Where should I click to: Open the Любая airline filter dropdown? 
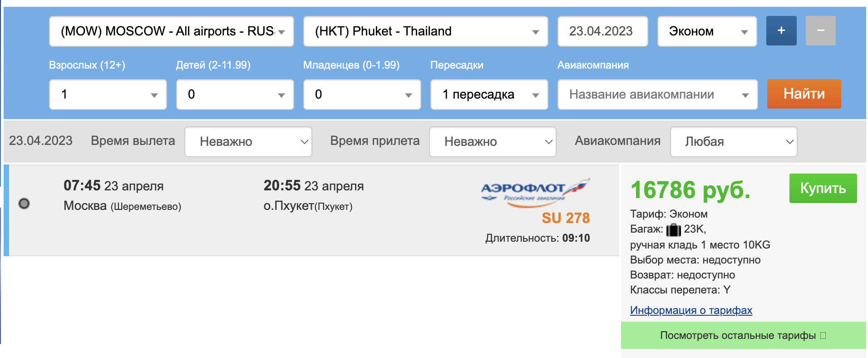coord(733,142)
